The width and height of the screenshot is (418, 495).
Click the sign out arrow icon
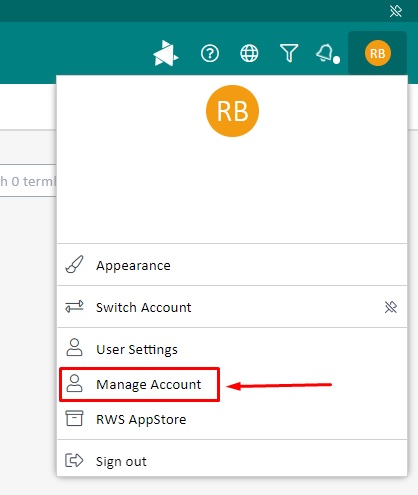coord(74,461)
